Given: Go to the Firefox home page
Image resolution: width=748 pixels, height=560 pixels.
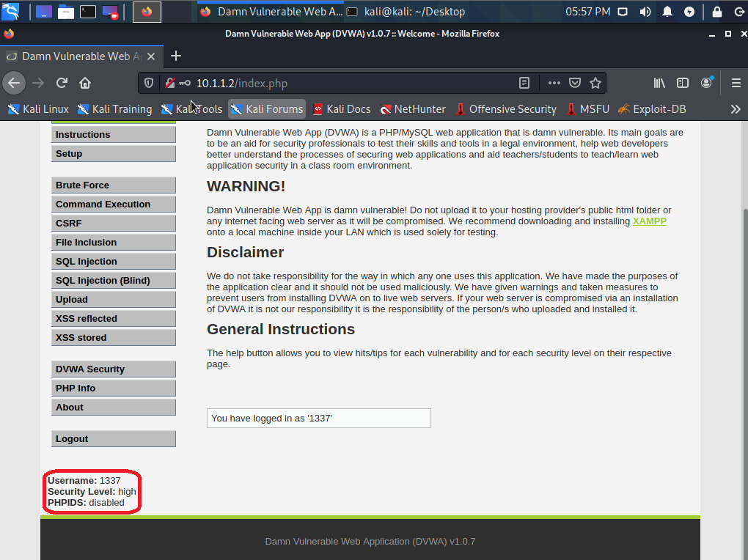Looking at the screenshot, I should 85,83.
